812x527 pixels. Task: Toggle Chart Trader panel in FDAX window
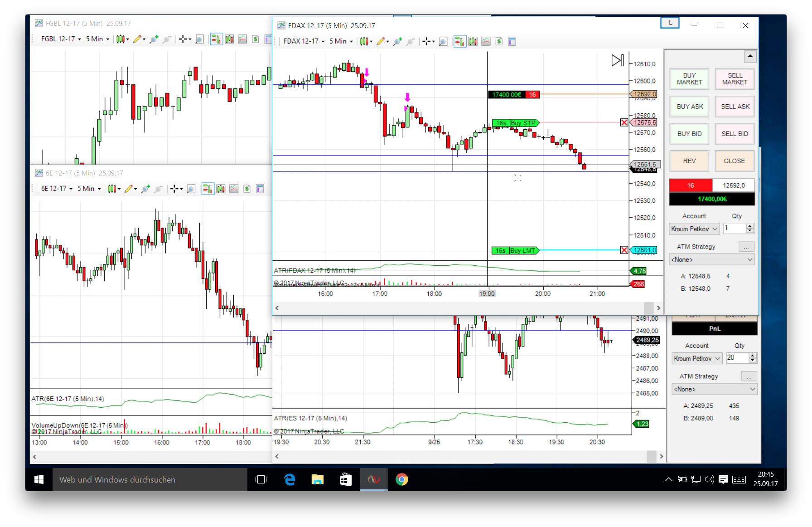pos(459,41)
